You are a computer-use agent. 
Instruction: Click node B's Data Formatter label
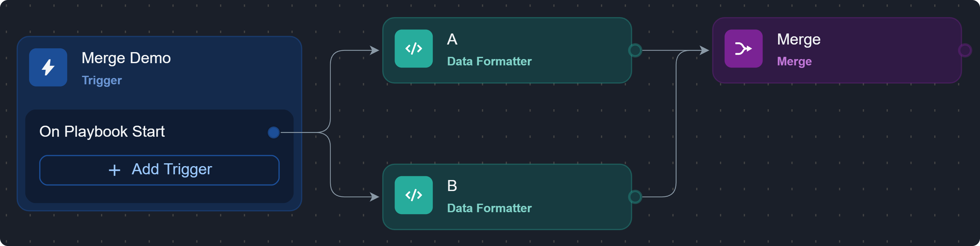pos(489,208)
